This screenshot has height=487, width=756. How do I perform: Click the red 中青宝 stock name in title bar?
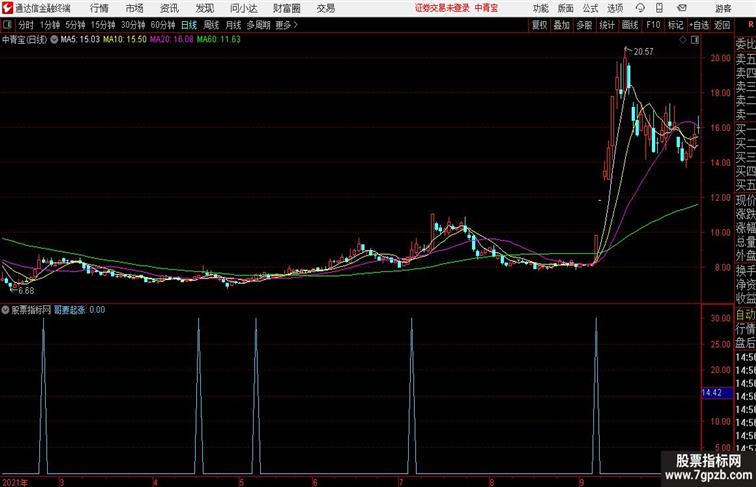point(486,8)
